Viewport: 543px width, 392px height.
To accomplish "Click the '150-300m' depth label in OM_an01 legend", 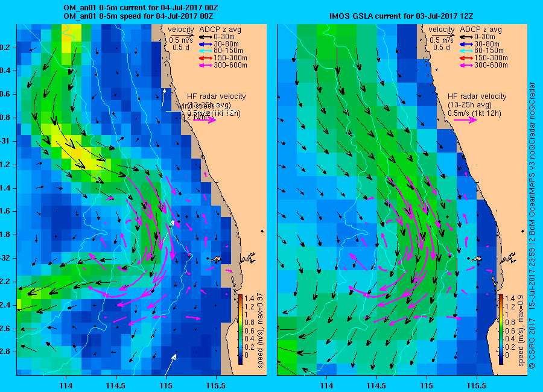I will (230, 58).
